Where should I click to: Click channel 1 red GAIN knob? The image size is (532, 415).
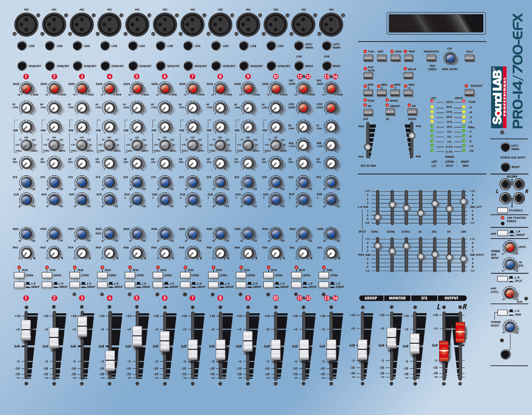tap(26, 88)
